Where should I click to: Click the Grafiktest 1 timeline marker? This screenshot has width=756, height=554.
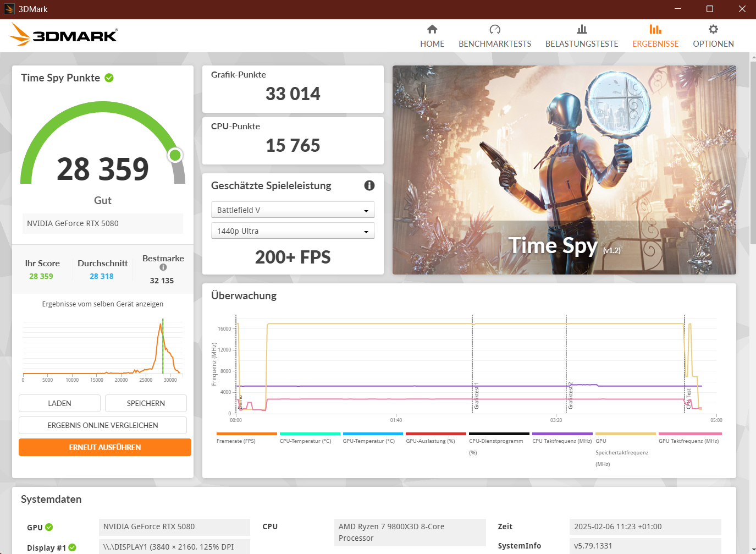476,395
